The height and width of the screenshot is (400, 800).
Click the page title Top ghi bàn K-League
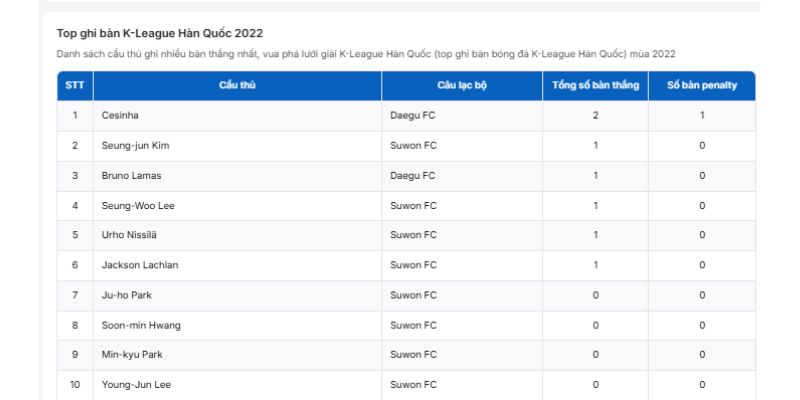tap(160, 34)
